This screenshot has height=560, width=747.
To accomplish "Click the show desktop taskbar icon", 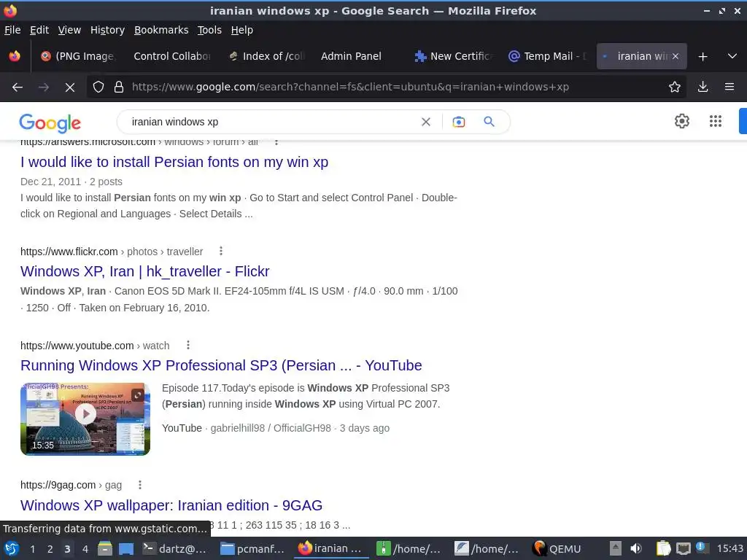I will (126, 548).
